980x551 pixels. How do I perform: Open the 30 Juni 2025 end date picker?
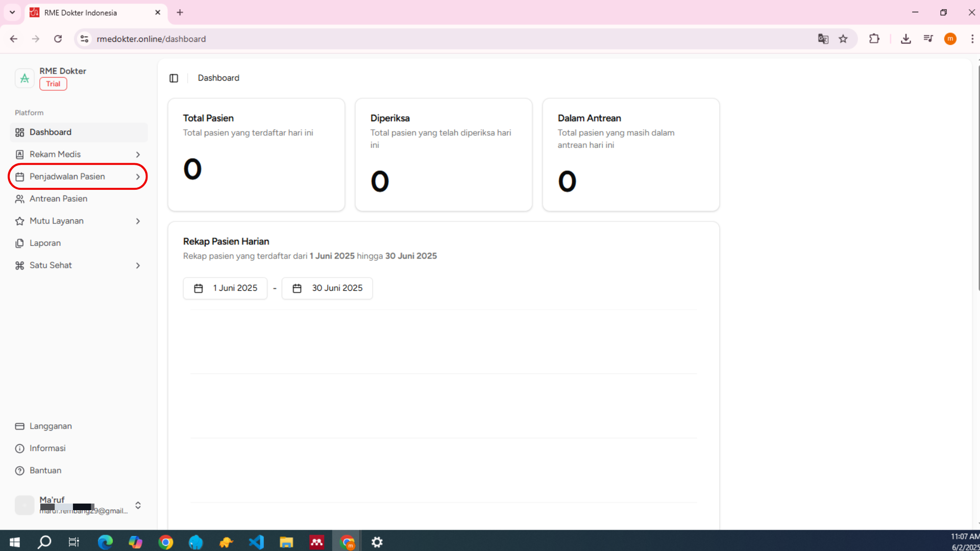327,288
